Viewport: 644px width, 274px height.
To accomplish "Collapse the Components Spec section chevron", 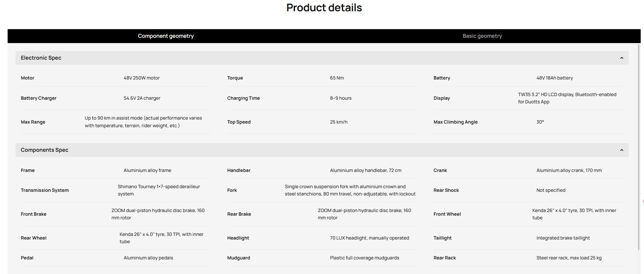I will point(621,150).
